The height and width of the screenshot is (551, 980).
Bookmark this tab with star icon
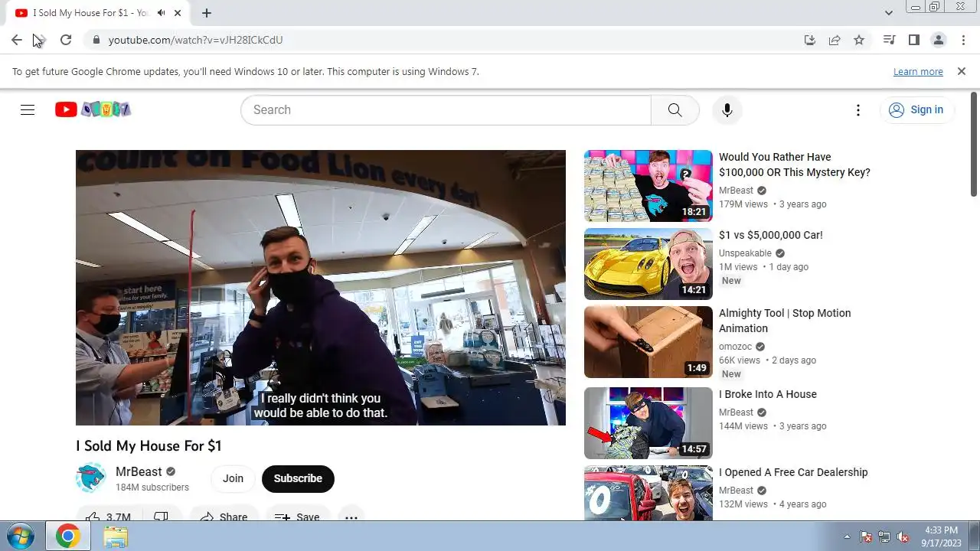click(x=859, y=40)
